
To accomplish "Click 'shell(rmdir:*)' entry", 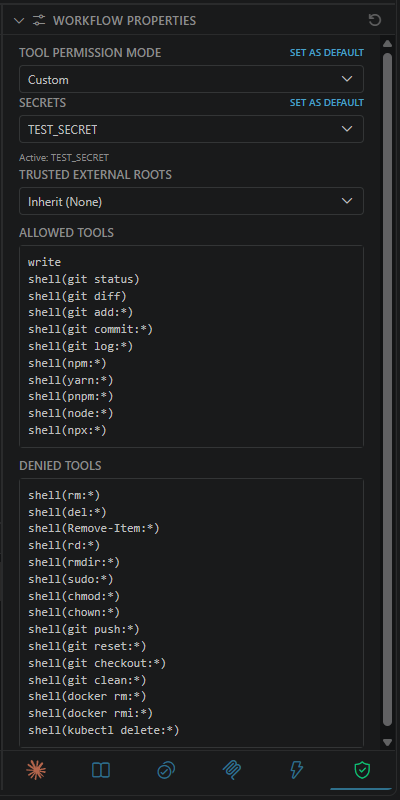I will pyautogui.click(x=74, y=562).
